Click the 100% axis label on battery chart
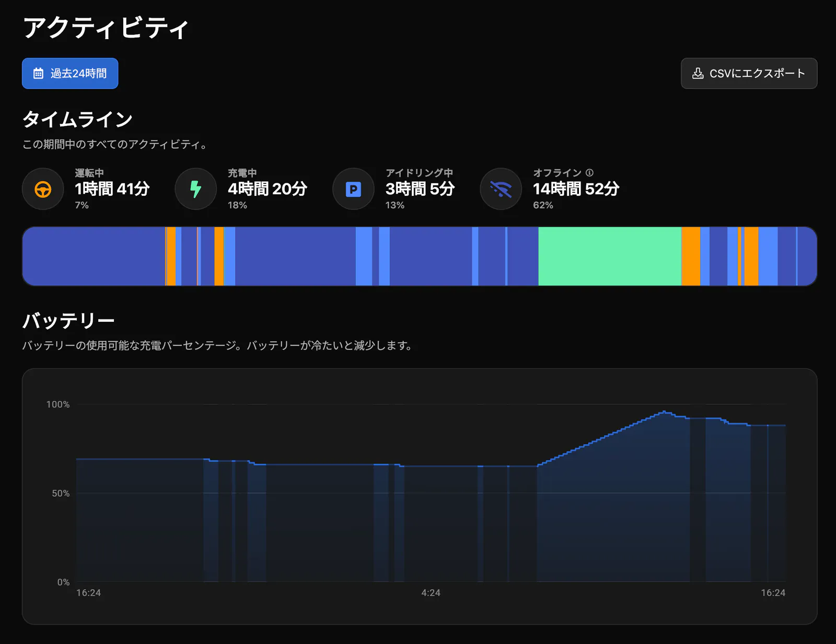 [57, 404]
